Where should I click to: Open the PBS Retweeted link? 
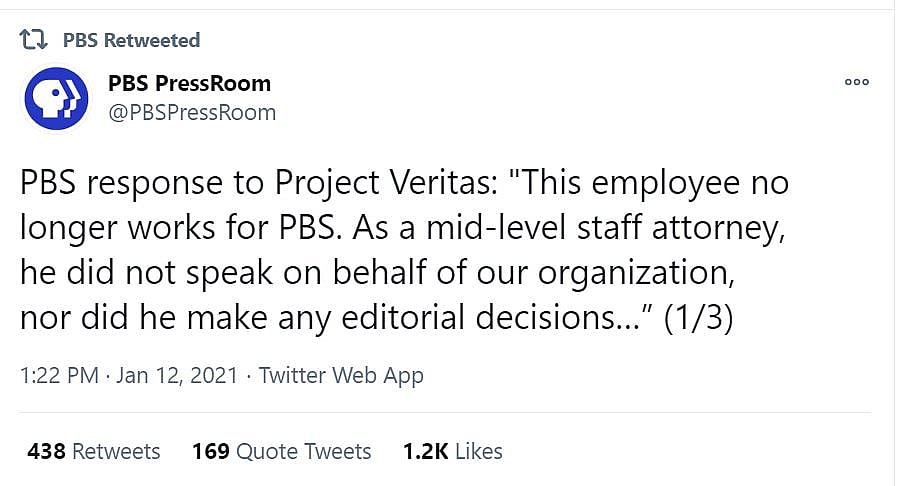pos(131,40)
